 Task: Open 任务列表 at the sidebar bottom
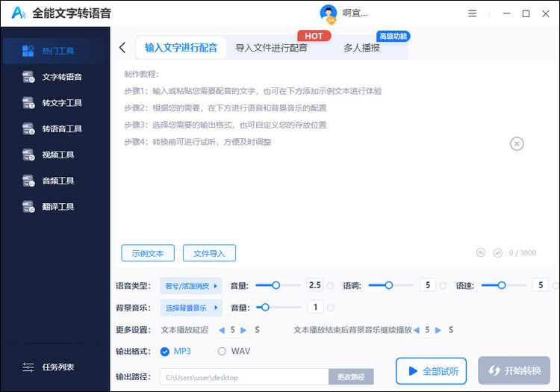pos(55,367)
